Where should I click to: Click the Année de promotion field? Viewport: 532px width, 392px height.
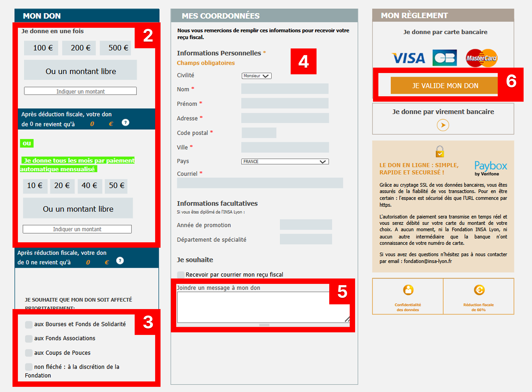point(306,225)
